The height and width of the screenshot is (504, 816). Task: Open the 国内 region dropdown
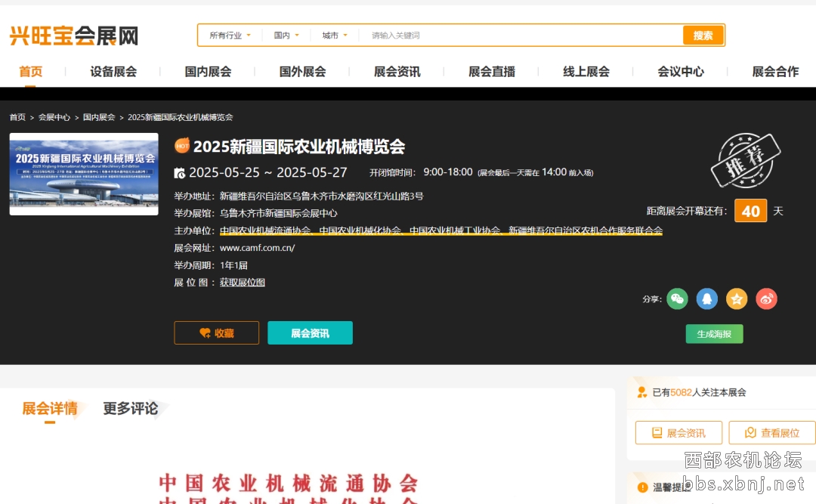(x=286, y=36)
